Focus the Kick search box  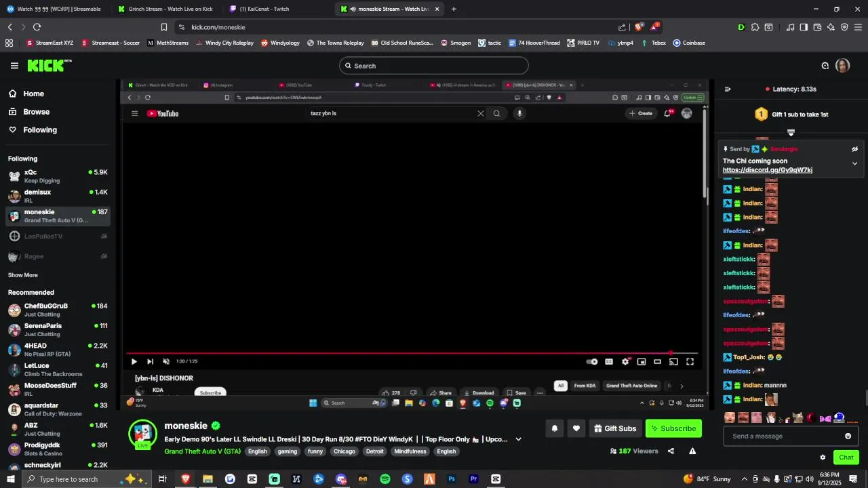[x=434, y=66]
